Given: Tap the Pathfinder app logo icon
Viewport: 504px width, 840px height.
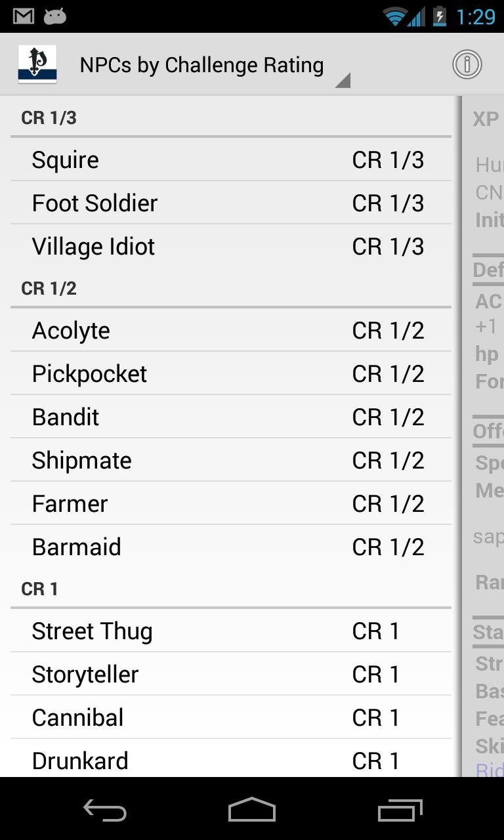Looking at the screenshot, I should (x=37, y=64).
